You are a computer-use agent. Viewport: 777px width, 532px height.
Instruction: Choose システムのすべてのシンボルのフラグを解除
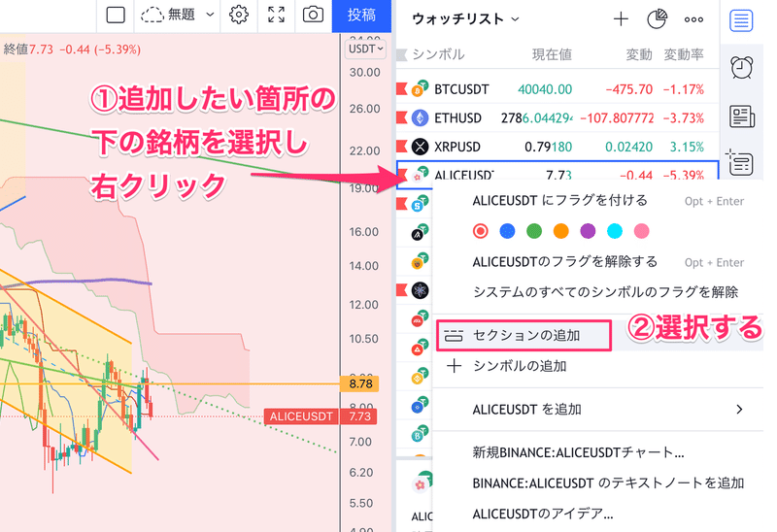(x=598, y=292)
